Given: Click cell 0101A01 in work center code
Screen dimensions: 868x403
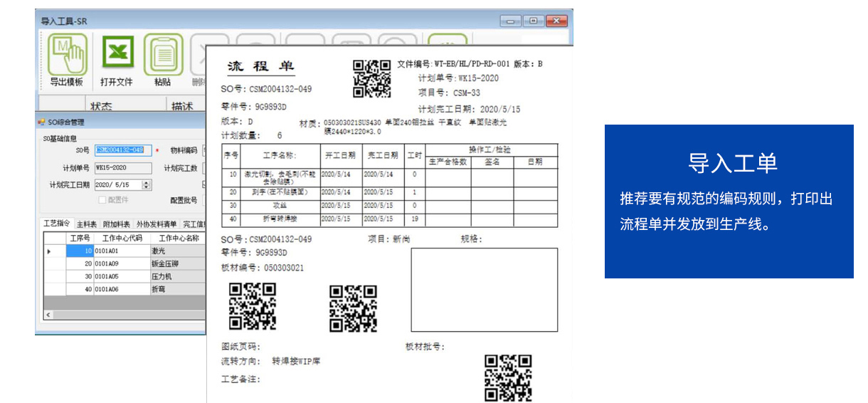Looking at the screenshot, I should point(122,251).
